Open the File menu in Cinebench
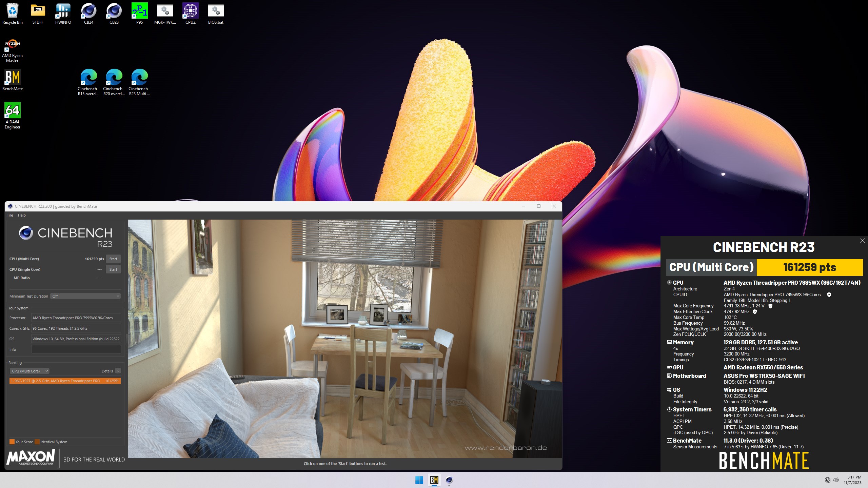 pos(10,215)
